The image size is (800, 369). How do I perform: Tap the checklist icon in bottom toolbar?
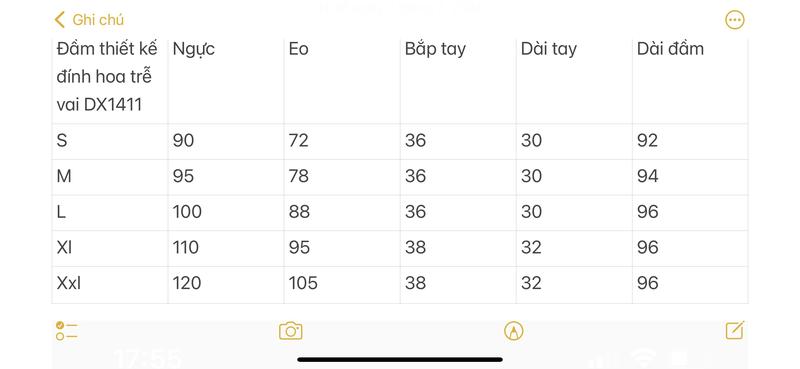point(66,331)
